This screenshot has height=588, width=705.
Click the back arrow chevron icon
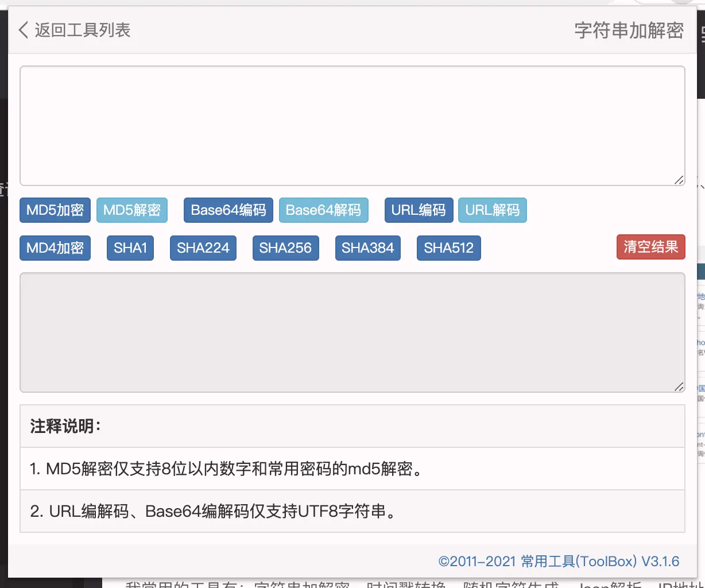[x=23, y=30]
